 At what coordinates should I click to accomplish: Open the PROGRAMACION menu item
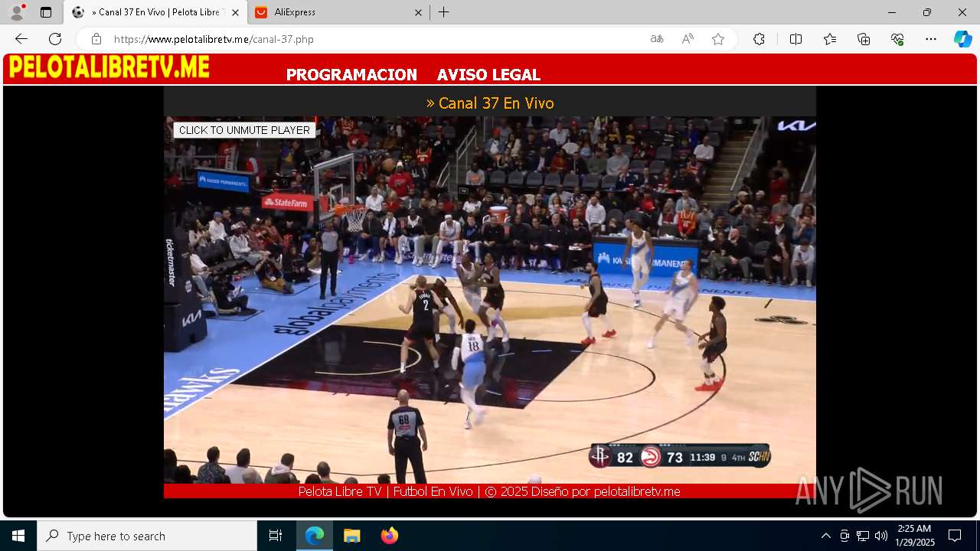click(351, 75)
